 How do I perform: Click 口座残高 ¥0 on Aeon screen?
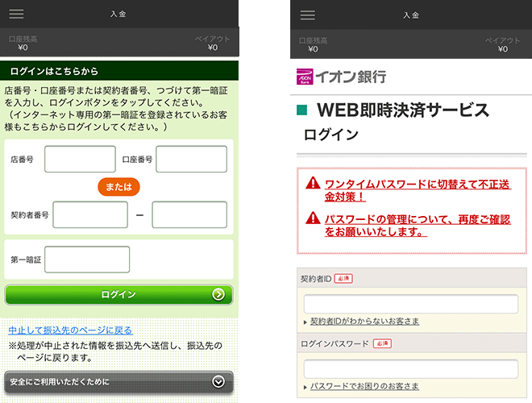(313, 45)
